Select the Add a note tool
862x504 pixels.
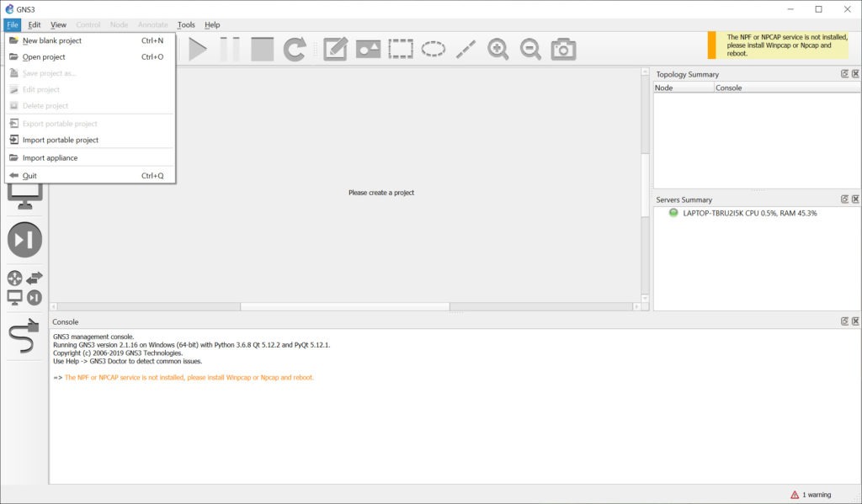(x=335, y=50)
